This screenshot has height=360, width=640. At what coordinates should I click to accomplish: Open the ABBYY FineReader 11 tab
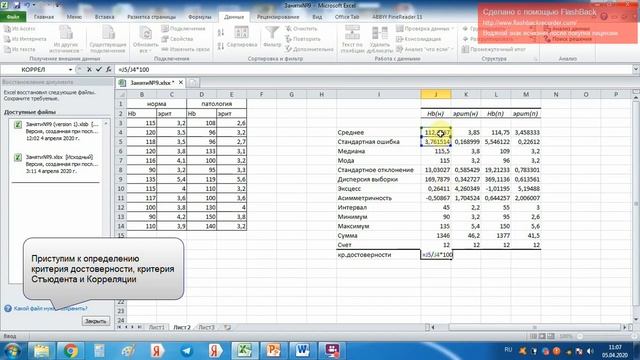point(397,17)
